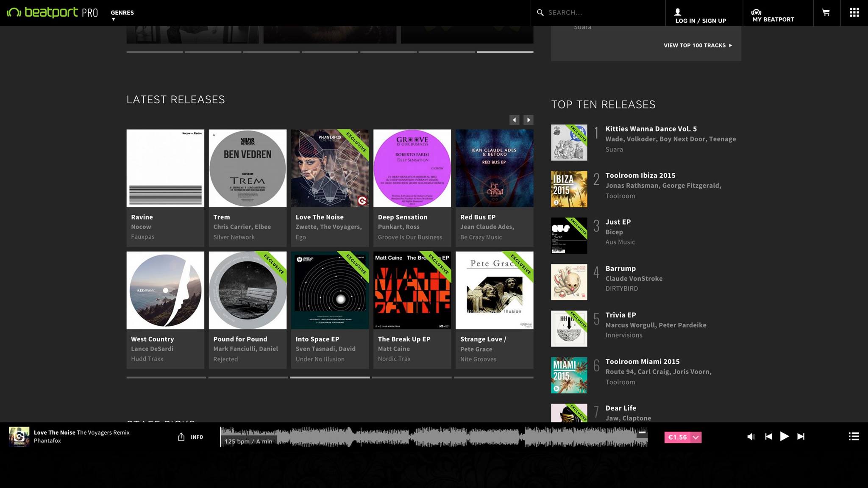Click the search magnifier icon

(x=540, y=12)
